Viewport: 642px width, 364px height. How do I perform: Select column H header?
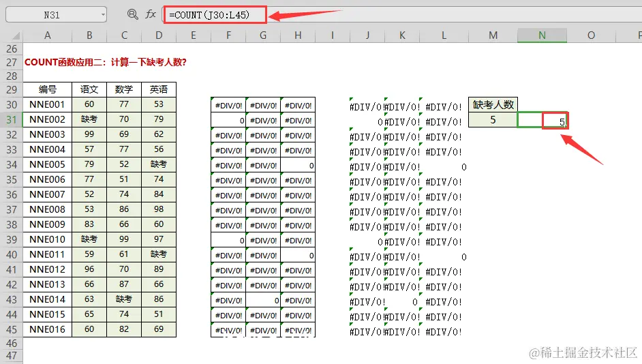298,35
